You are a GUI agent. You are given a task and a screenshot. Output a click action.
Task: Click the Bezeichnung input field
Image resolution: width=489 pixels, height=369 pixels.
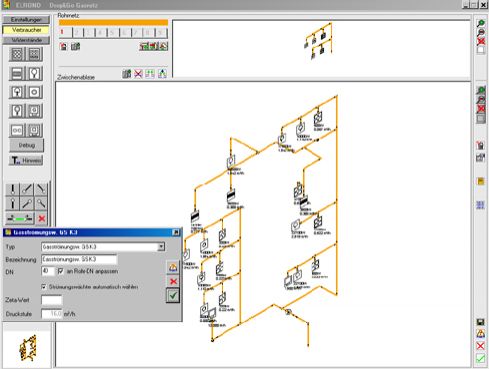tap(79, 259)
